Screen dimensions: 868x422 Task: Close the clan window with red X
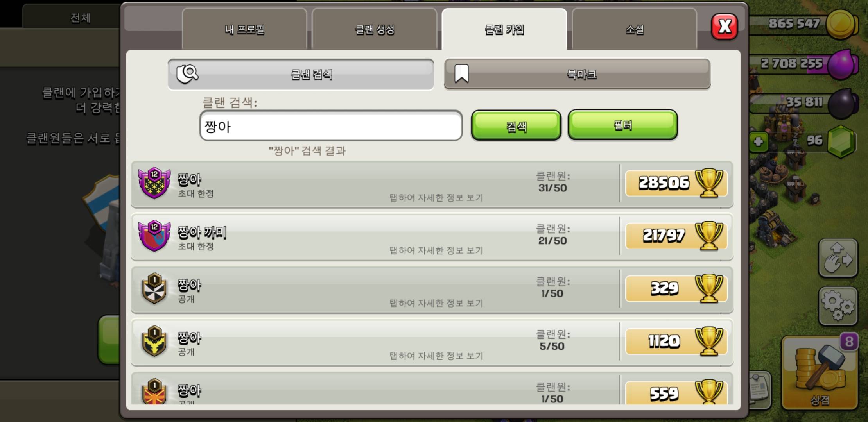point(725,27)
